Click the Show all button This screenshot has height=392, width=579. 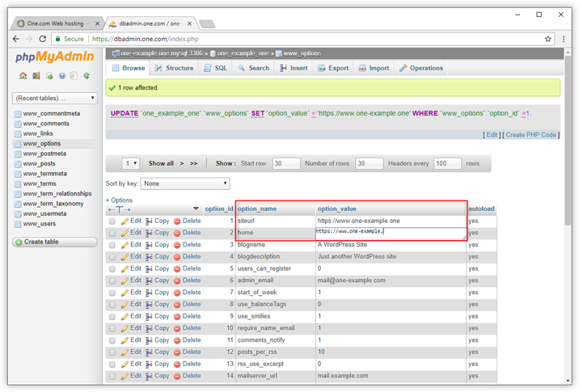161,163
